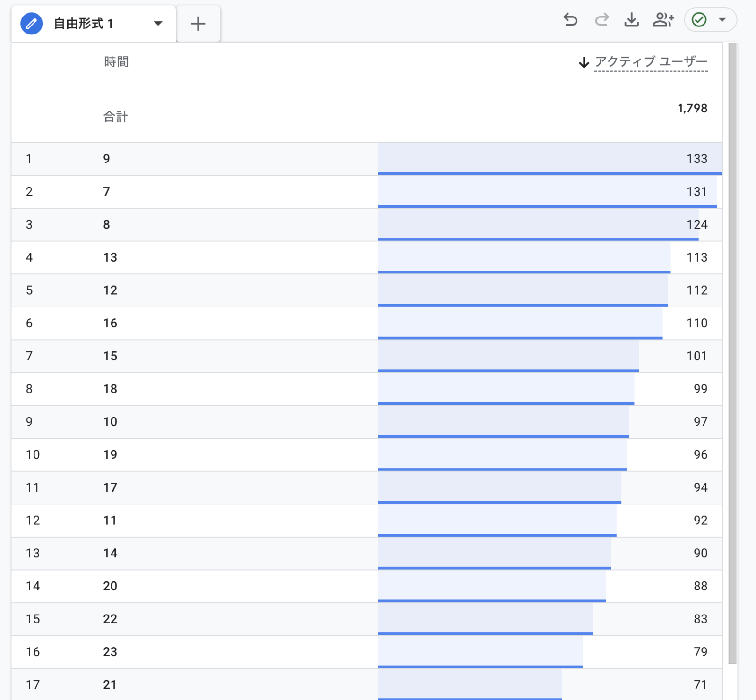The width and height of the screenshot is (756, 700).
Task: Download the exploration data
Action: point(632,20)
